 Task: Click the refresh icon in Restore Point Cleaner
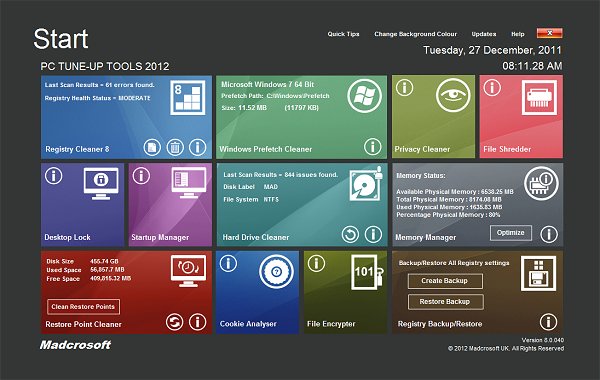tap(174, 322)
